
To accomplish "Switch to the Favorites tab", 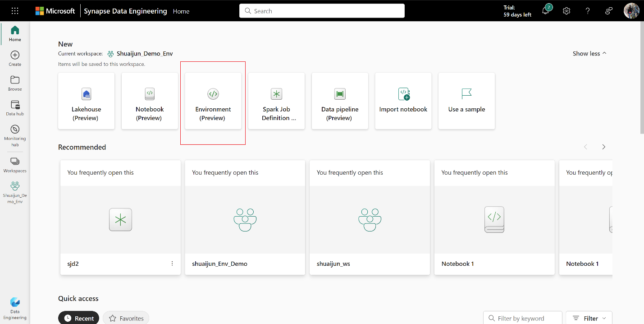I will pyautogui.click(x=126, y=318).
